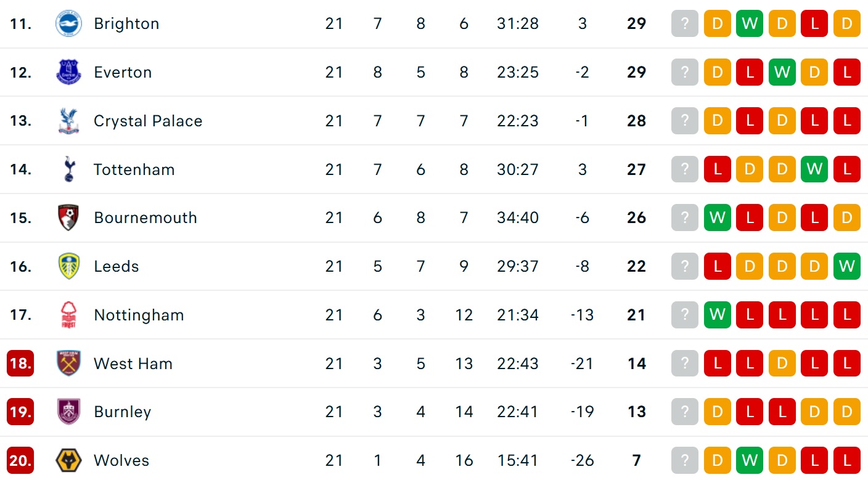
Task: Click the West Ham club badge
Action: pos(68,364)
